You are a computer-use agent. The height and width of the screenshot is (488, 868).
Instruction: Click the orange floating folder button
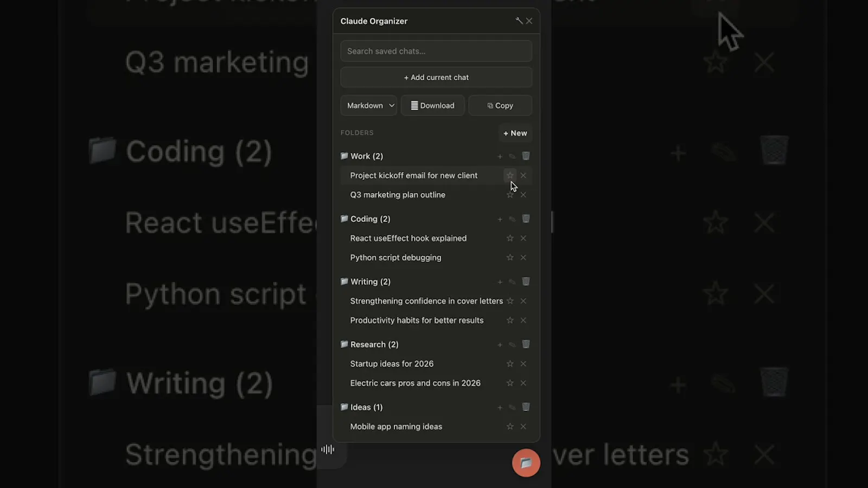point(526,463)
